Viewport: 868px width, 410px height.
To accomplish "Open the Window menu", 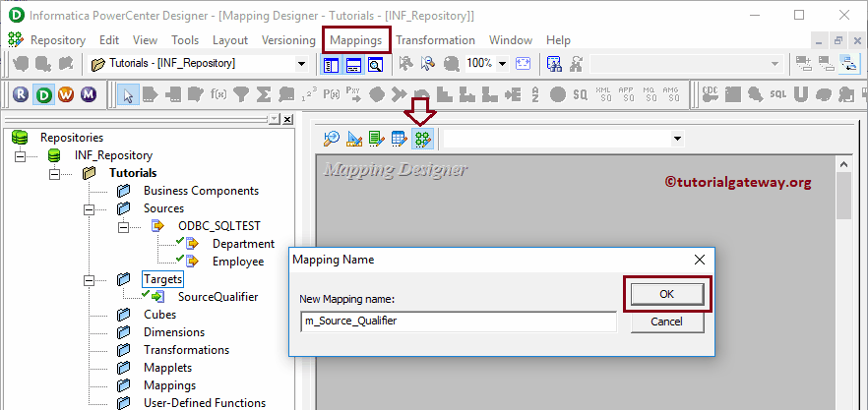I will pyautogui.click(x=511, y=40).
